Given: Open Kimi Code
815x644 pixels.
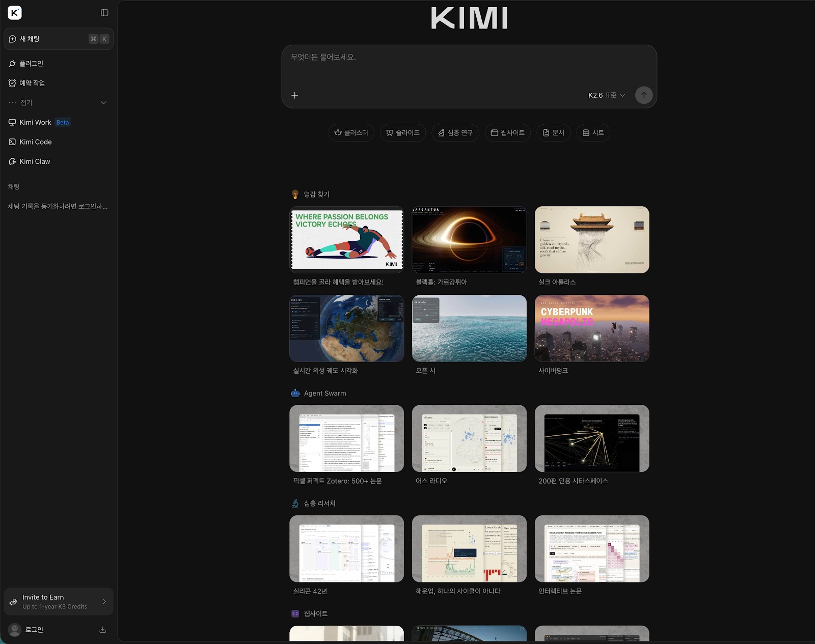Looking at the screenshot, I should pos(59,142).
